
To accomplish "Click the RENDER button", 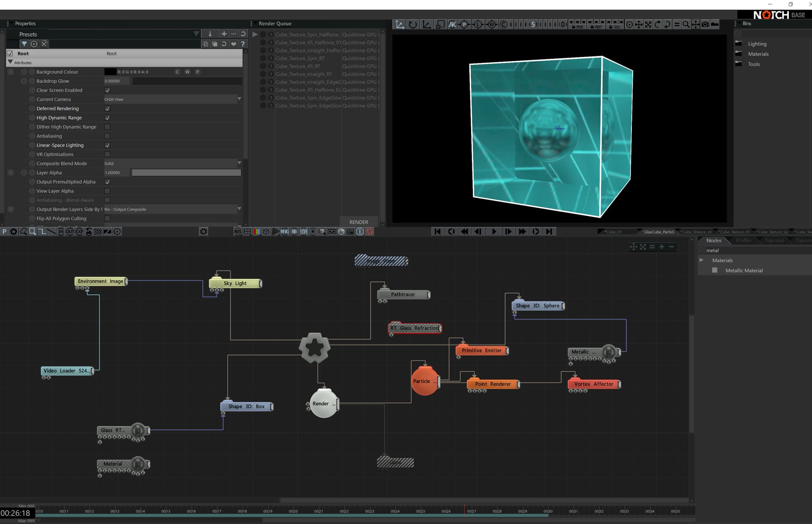I will [x=359, y=222].
